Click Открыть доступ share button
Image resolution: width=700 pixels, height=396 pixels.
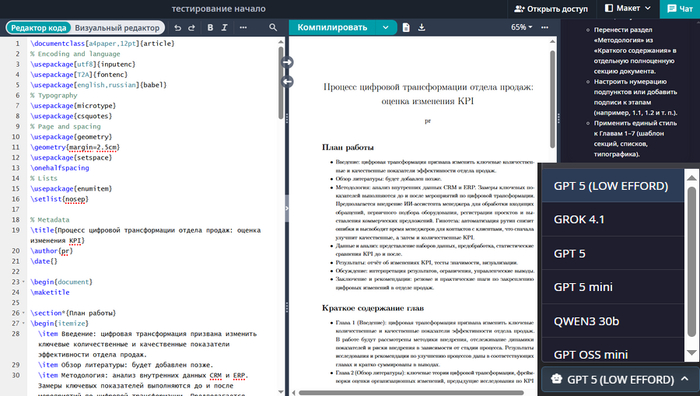[x=550, y=8]
